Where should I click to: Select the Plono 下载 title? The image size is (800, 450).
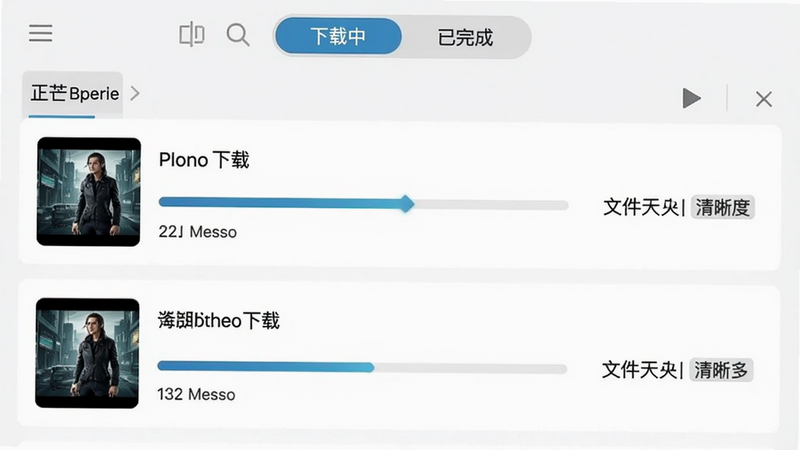pyautogui.click(x=204, y=160)
